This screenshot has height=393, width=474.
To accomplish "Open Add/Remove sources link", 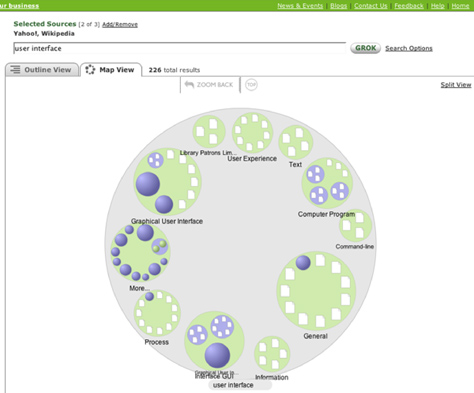I will (x=120, y=24).
